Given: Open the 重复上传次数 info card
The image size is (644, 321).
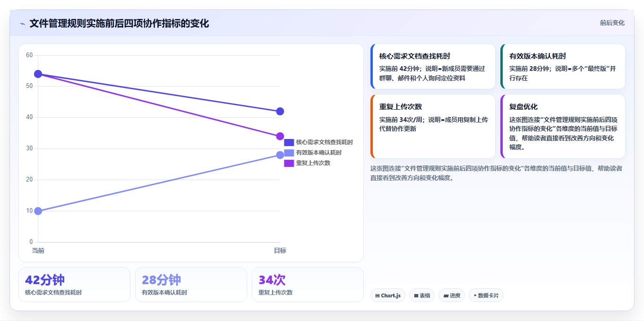Looking at the screenshot, I should coord(433,127).
